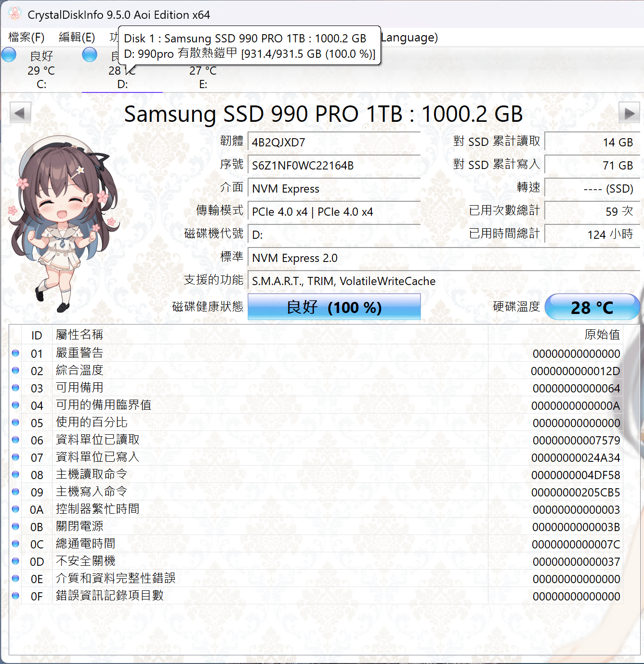Select the 錯誤資訊記錄項目數 attribute name
This screenshot has width=644, height=664.
[x=109, y=596]
